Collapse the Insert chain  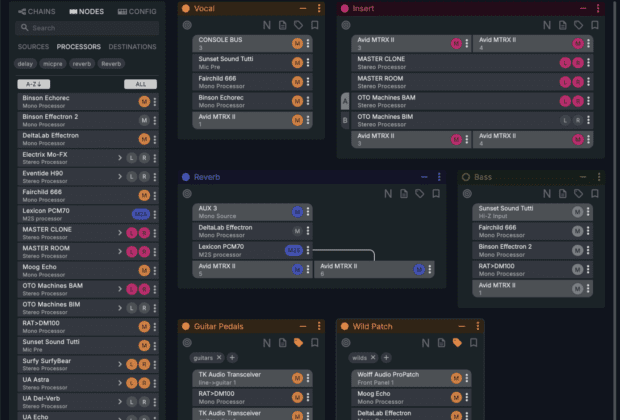click(x=583, y=8)
